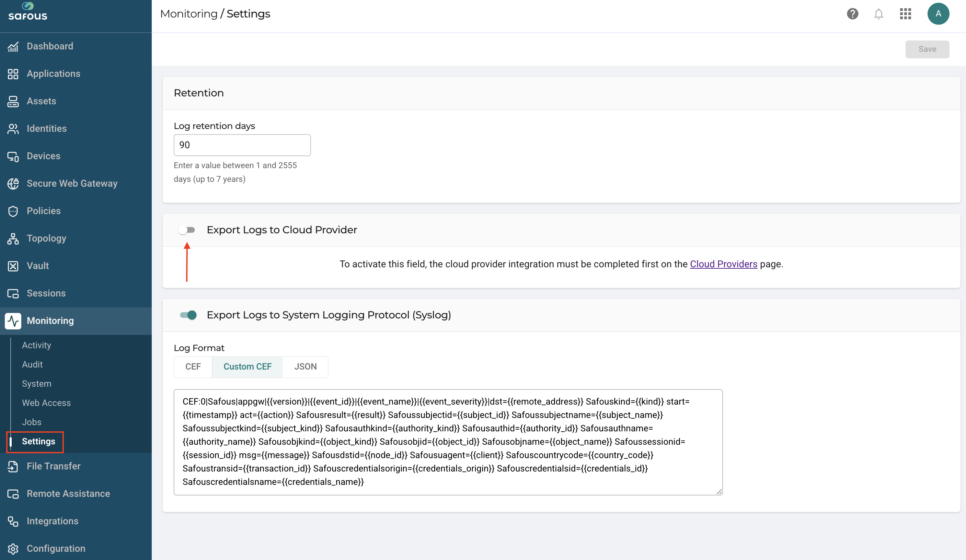The height and width of the screenshot is (560, 966).
Task: Click the Devices icon in sidebar
Action: (13, 156)
